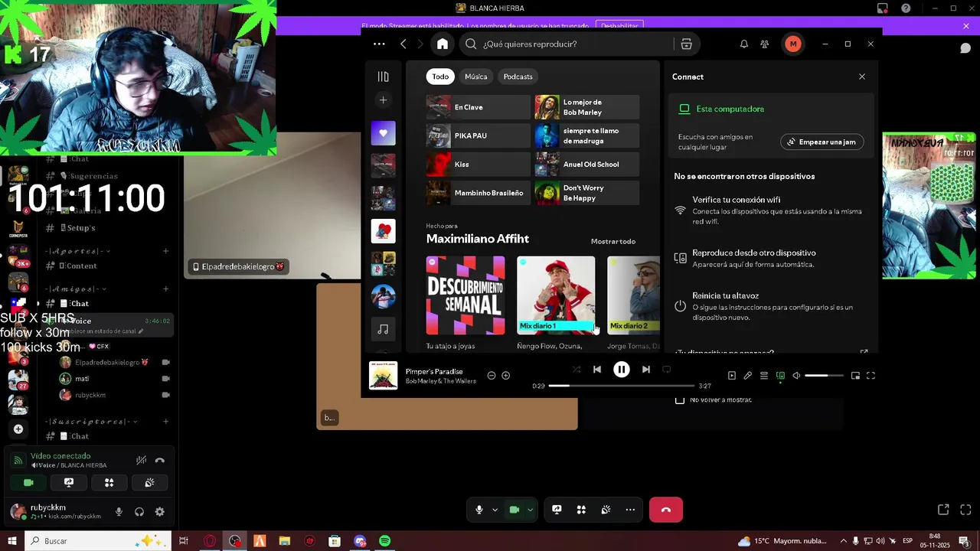Pause the playing Spotify track

(622, 370)
